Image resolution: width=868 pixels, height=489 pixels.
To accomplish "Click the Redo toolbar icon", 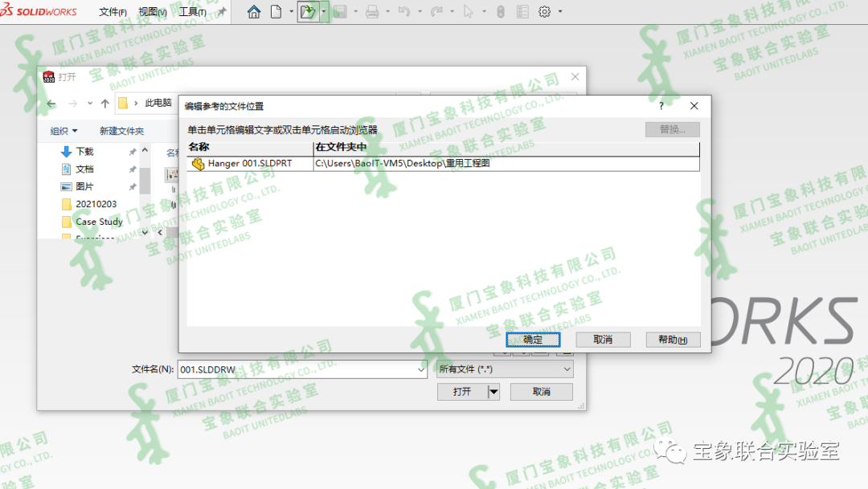I will pos(436,11).
